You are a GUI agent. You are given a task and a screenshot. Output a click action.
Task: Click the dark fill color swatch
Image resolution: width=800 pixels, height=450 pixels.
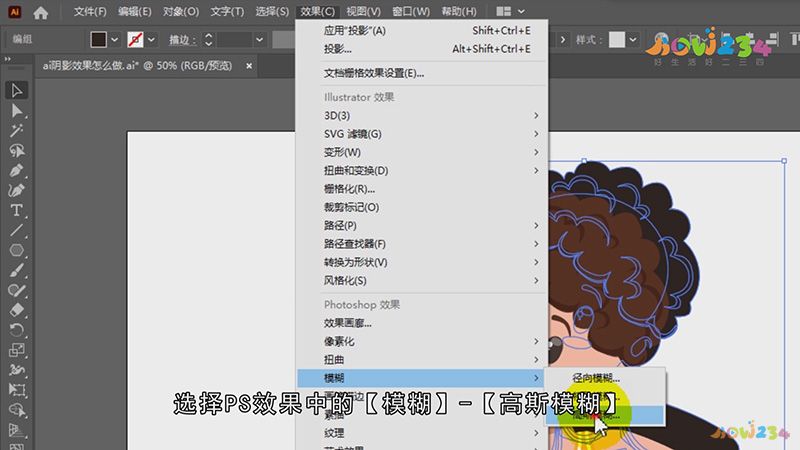(x=98, y=39)
